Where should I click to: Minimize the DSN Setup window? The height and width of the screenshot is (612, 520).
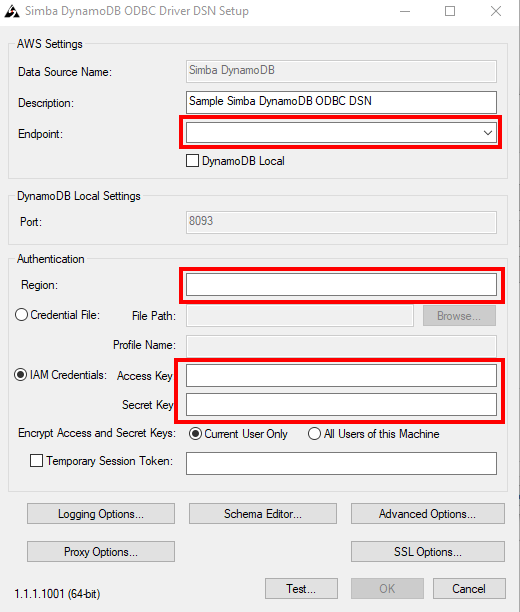point(405,11)
